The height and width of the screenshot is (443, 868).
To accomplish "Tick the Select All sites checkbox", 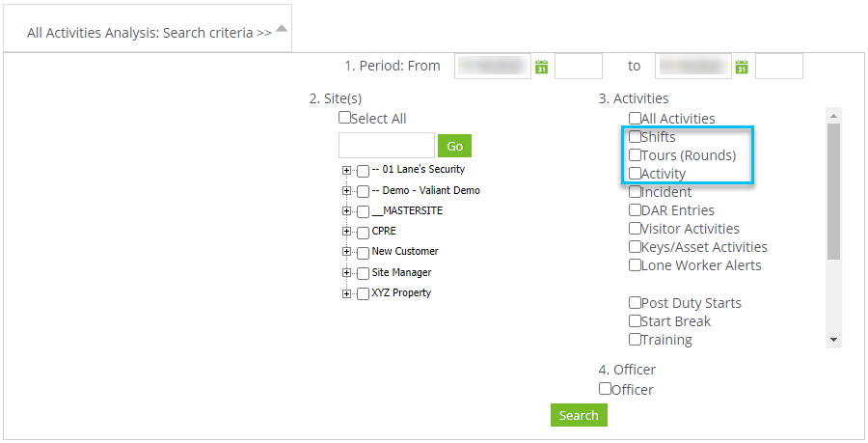I will 344,118.
